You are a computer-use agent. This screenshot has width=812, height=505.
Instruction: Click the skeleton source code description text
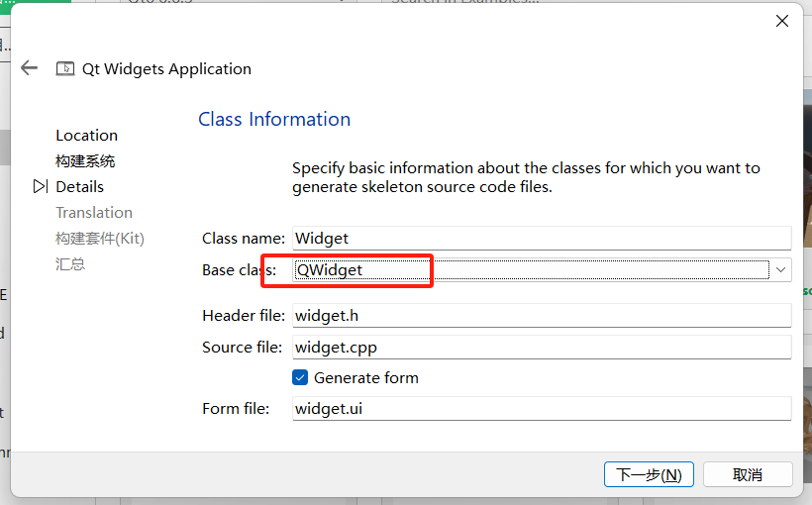coord(526,177)
